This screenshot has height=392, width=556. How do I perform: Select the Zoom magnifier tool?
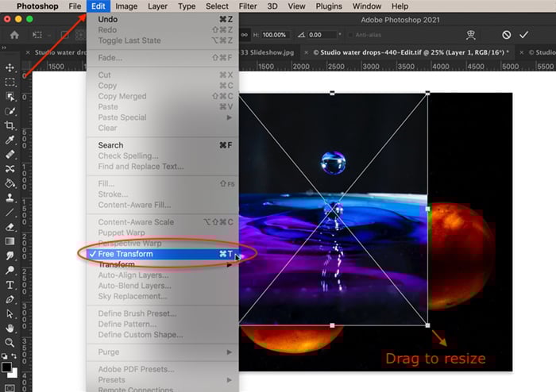(x=10, y=343)
